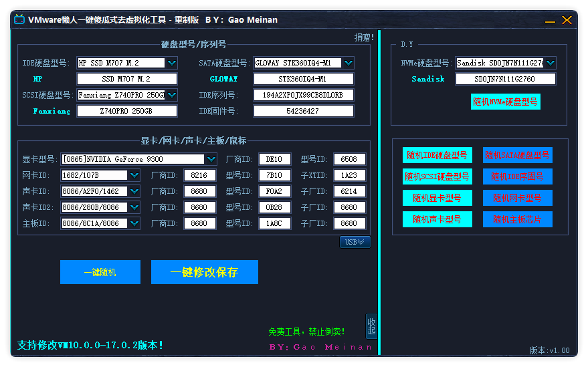Edit 网卡 子XTID field 1A23
This screenshot has width=588, height=367.
pyautogui.click(x=349, y=175)
